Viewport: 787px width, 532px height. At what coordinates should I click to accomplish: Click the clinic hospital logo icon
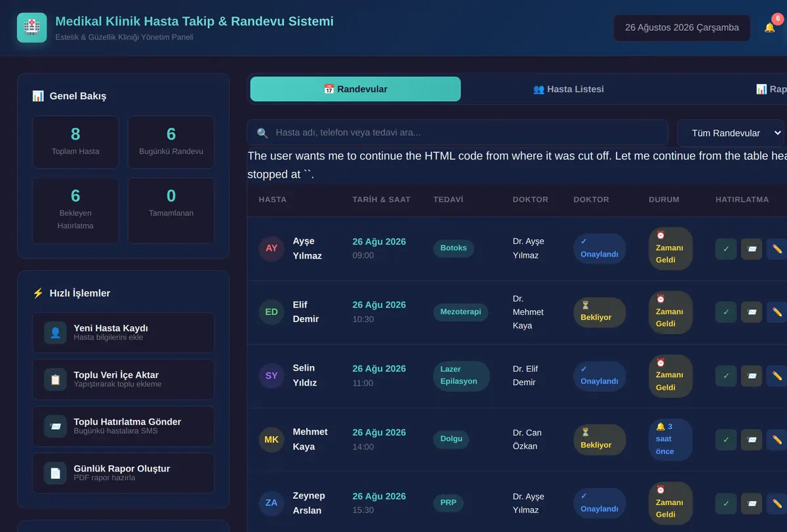[31, 28]
